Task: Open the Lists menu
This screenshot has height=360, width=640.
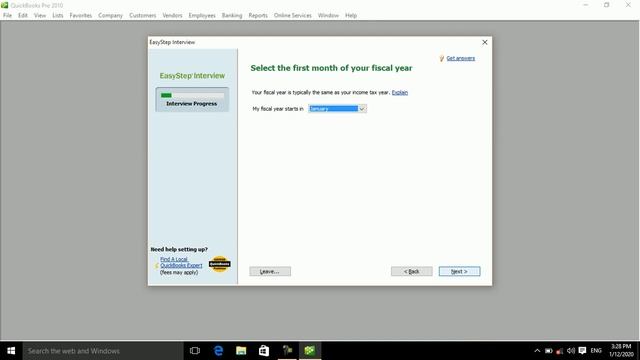Action: pos(58,16)
